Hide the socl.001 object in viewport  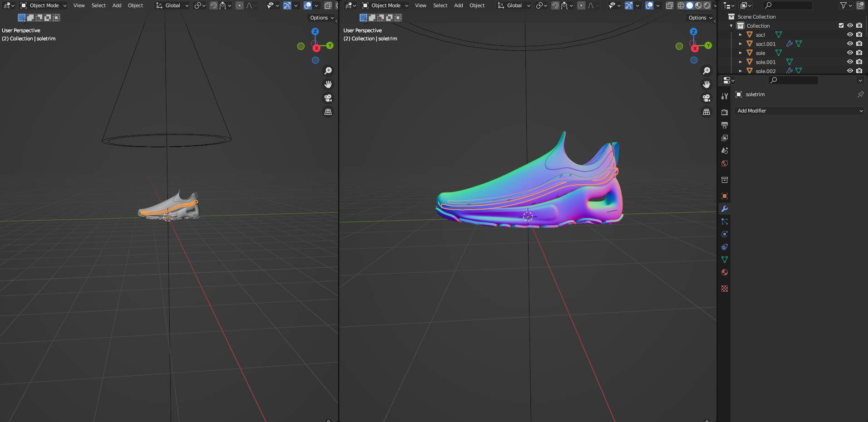click(x=850, y=44)
